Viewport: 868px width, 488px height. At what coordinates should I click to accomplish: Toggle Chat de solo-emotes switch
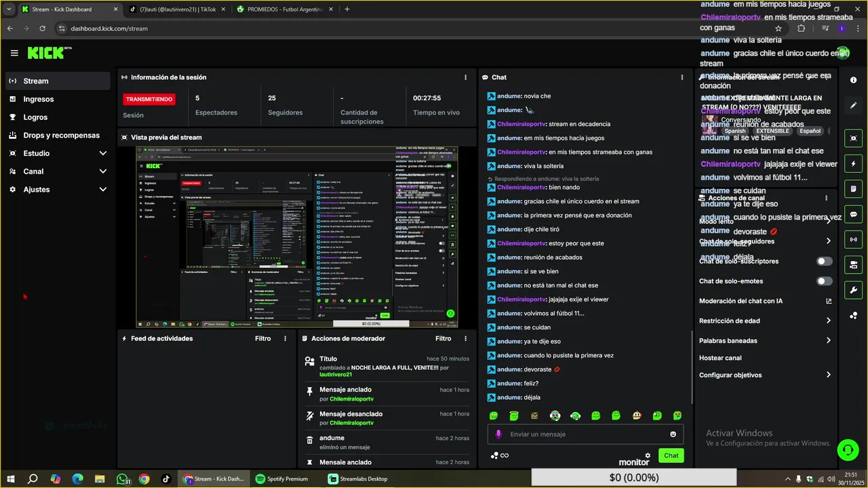[x=825, y=281]
